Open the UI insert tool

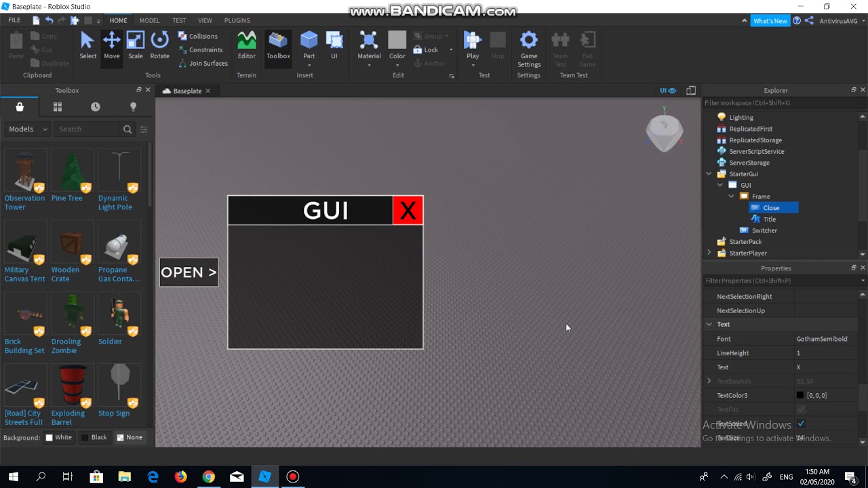334,45
